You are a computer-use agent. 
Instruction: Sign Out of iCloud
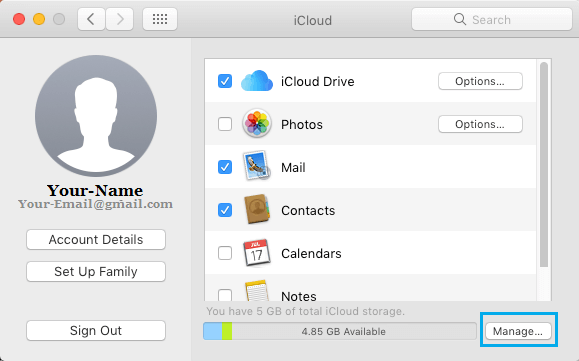(96, 330)
